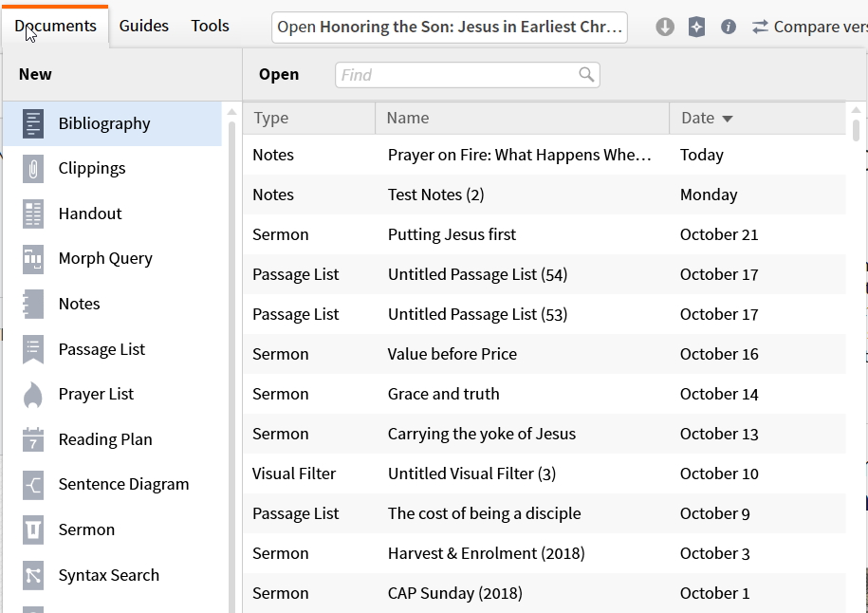Click the Handout document icon
Image resolution: width=868 pixels, height=613 pixels.
click(x=33, y=214)
